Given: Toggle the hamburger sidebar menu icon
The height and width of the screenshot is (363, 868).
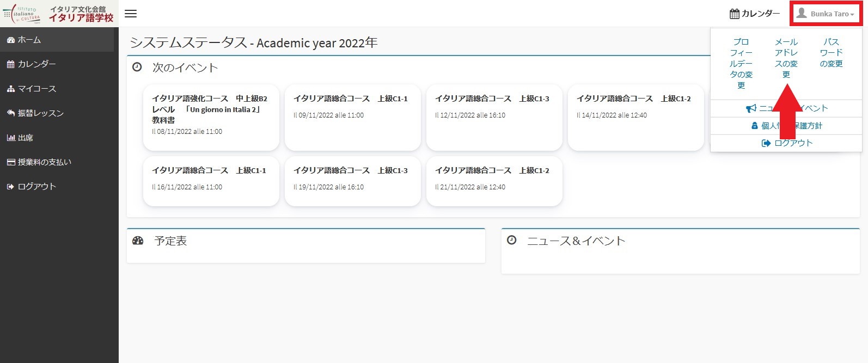Looking at the screenshot, I should (x=131, y=14).
